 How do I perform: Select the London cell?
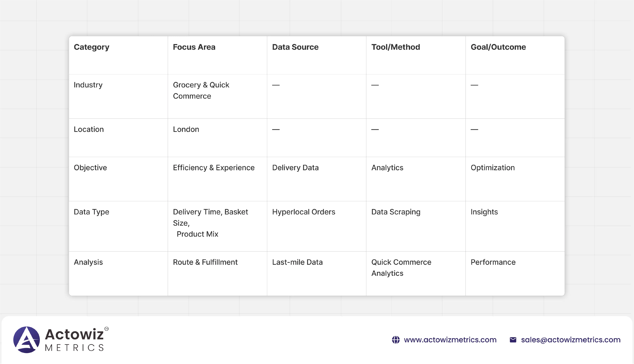point(186,129)
